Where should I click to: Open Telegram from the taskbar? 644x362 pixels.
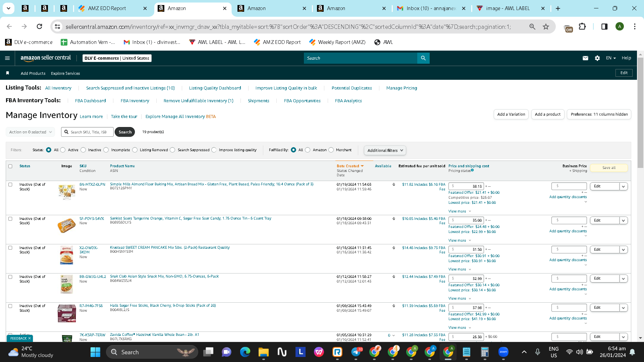[356, 352]
